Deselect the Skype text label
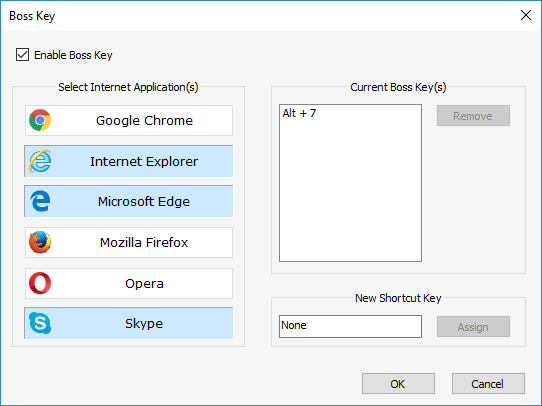 coord(144,324)
